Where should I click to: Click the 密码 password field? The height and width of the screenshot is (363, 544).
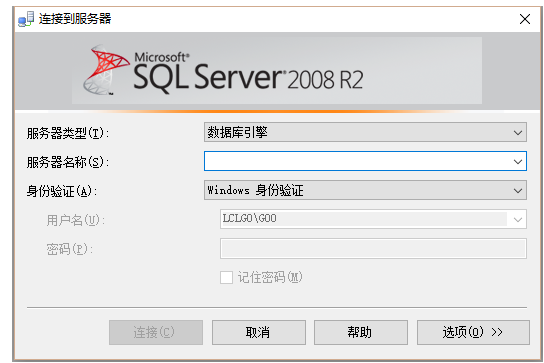(373, 248)
